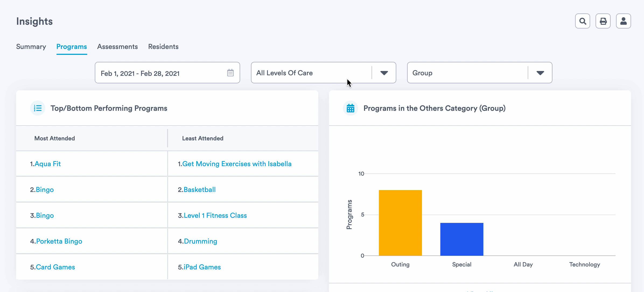
Task: Click the orange Outing bar
Action: (400, 223)
